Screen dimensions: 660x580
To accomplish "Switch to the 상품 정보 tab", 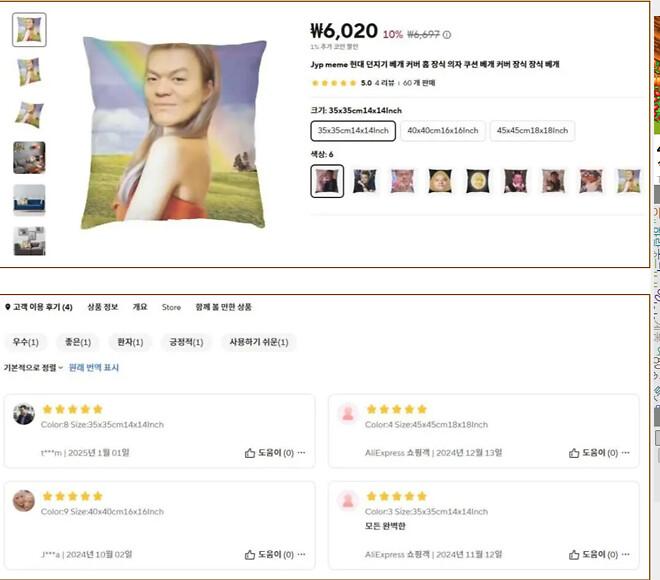I will (103, 307).
